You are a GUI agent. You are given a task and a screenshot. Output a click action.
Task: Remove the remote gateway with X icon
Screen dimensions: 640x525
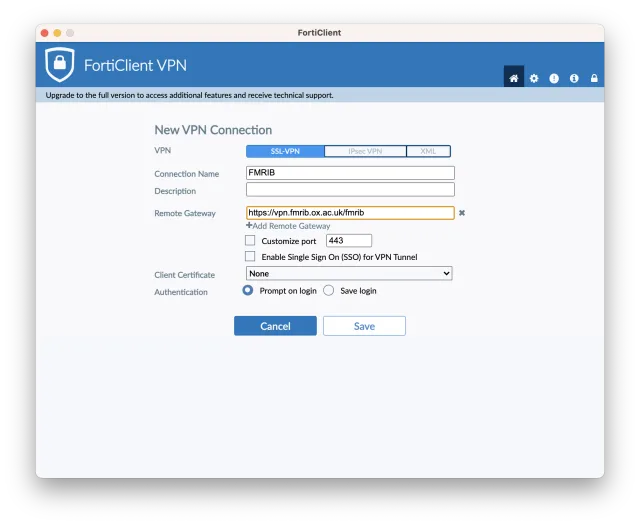[x=462, y=213]
